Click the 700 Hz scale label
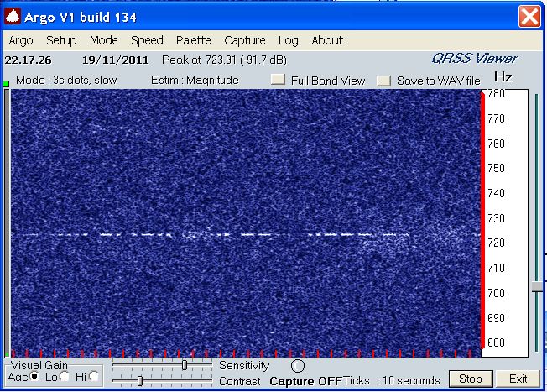 click(x=496, y=293)
